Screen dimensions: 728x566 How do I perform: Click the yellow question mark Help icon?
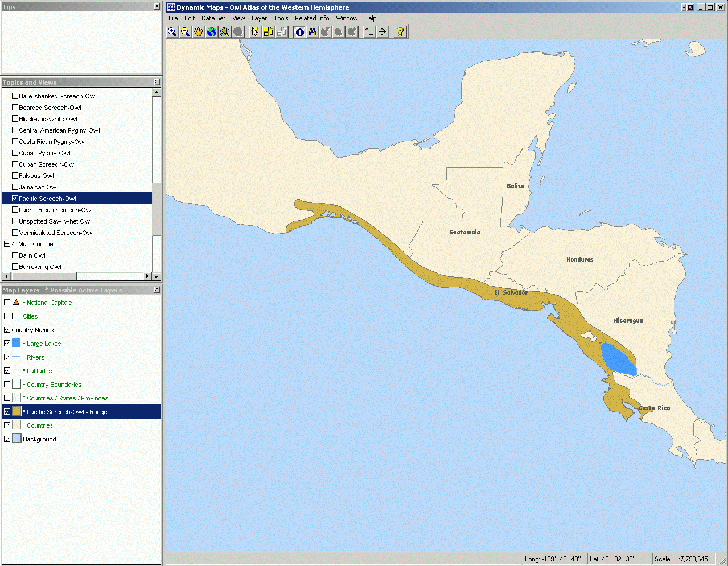tap(400, 32)
